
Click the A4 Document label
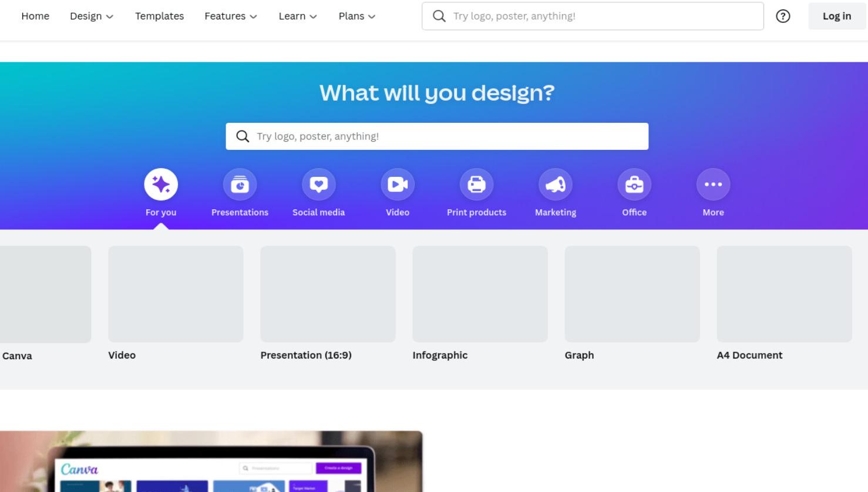click(x=749, y=355)
